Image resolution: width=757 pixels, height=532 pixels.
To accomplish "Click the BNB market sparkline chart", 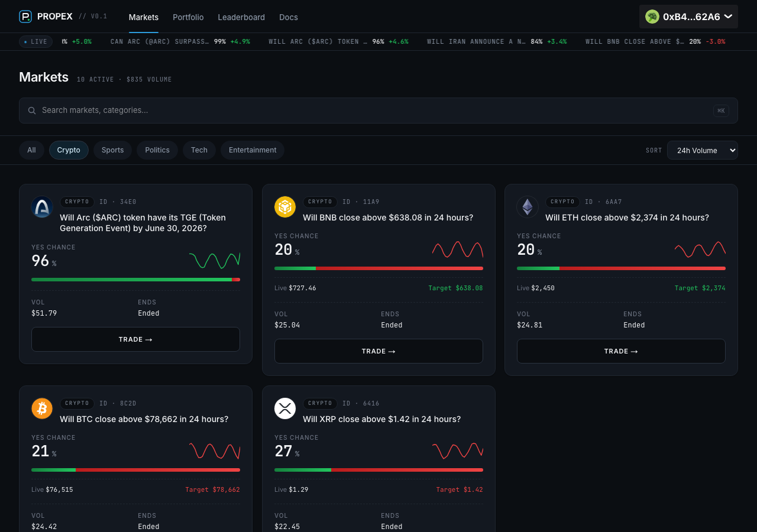I will click(458, 249).
